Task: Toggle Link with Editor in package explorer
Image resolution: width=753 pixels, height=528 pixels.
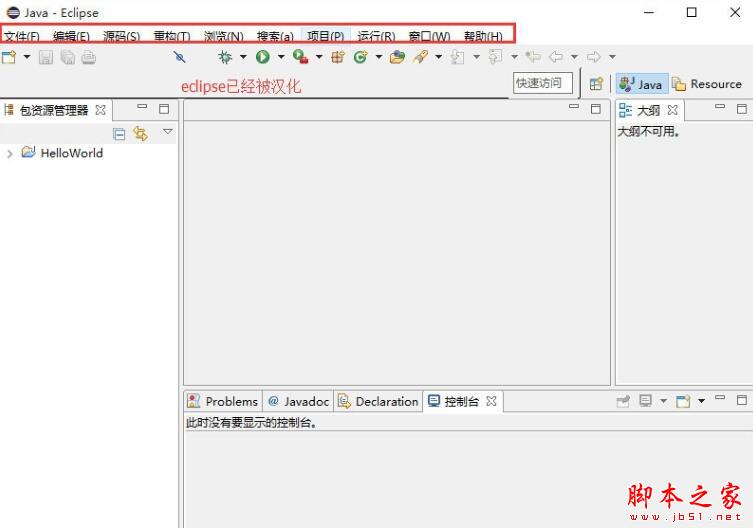Action: (x=141, y=134)
